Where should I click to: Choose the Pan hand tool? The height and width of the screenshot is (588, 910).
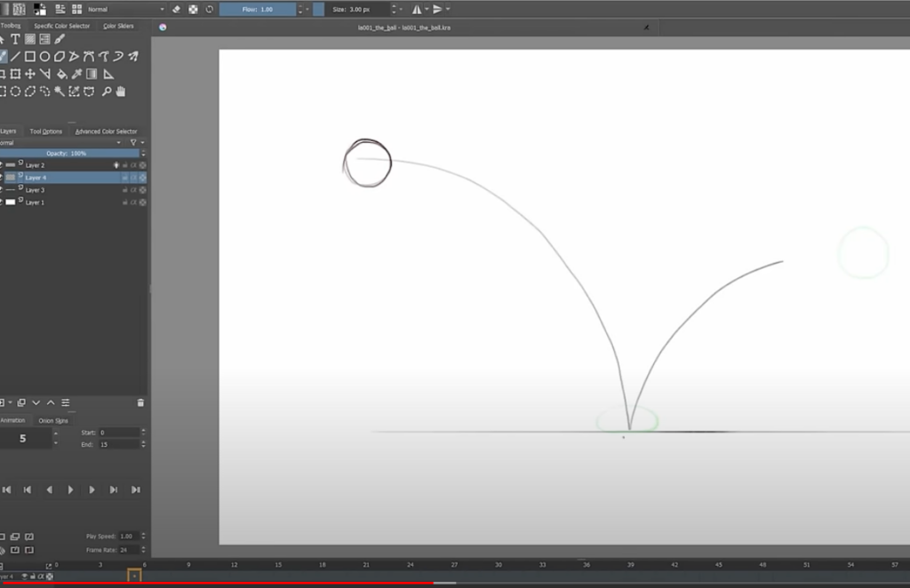120,91
